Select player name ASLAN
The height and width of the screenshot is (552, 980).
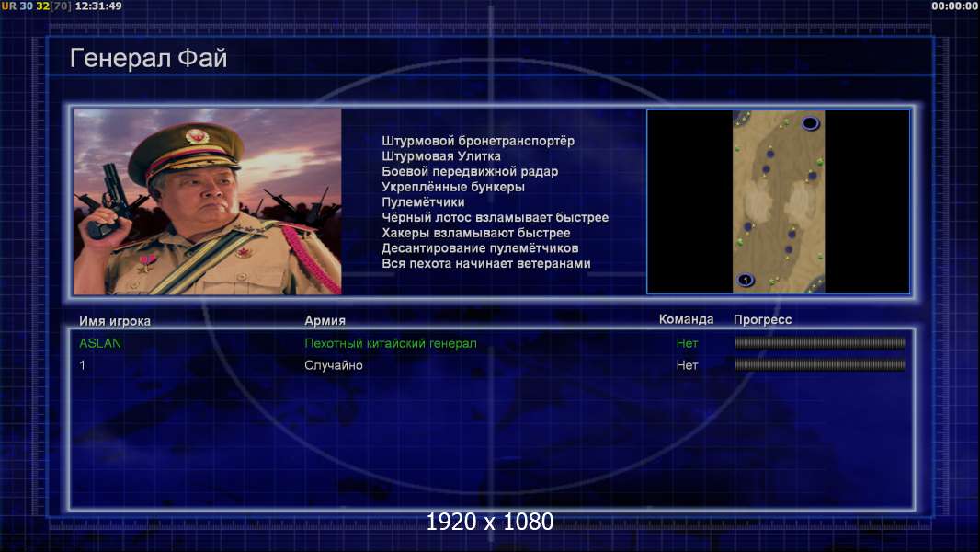click(100, 343)
